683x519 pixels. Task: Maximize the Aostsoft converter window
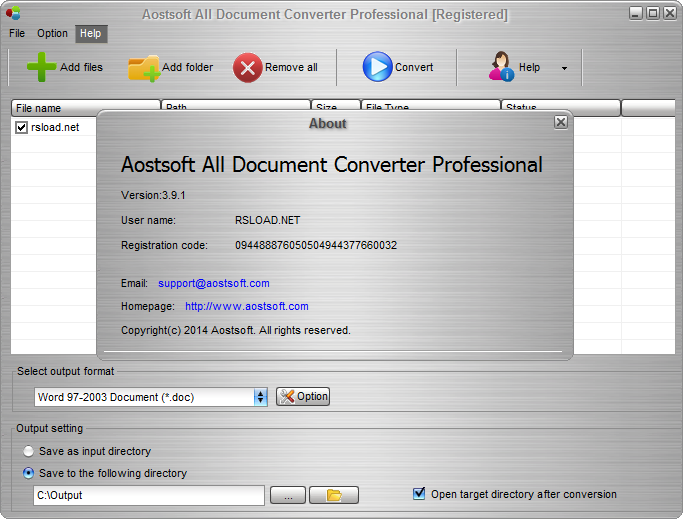(x=653, y=14)
